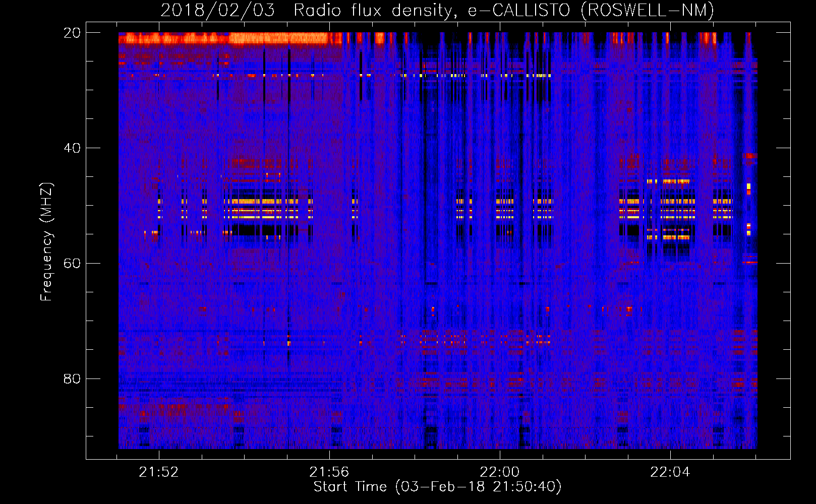Viewport: 816px width, 504px height.
Task: Click the 'Start Time' axis label
Action: [437, 487]
